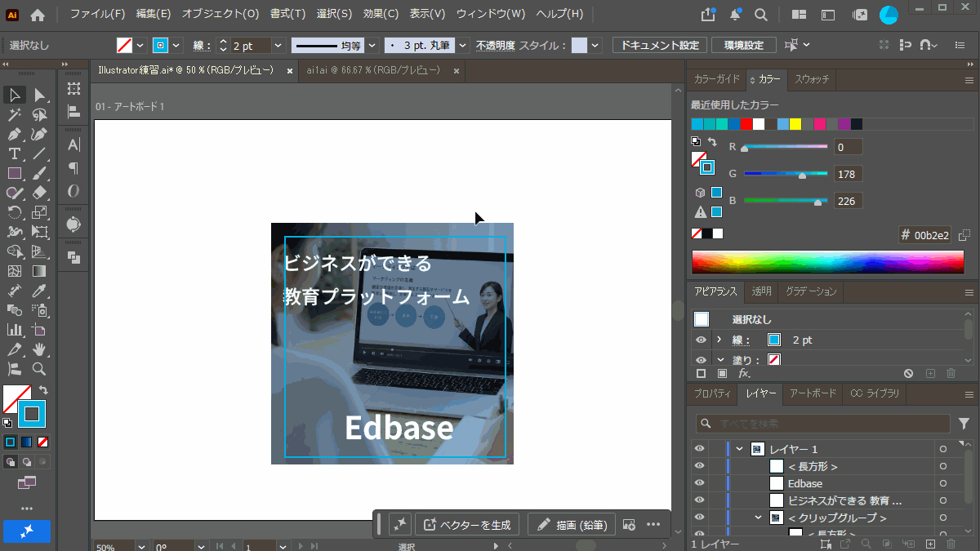Select the Line Segment tool
The width and height of the screenshot is (980, 551).
(x=39, y=154)
